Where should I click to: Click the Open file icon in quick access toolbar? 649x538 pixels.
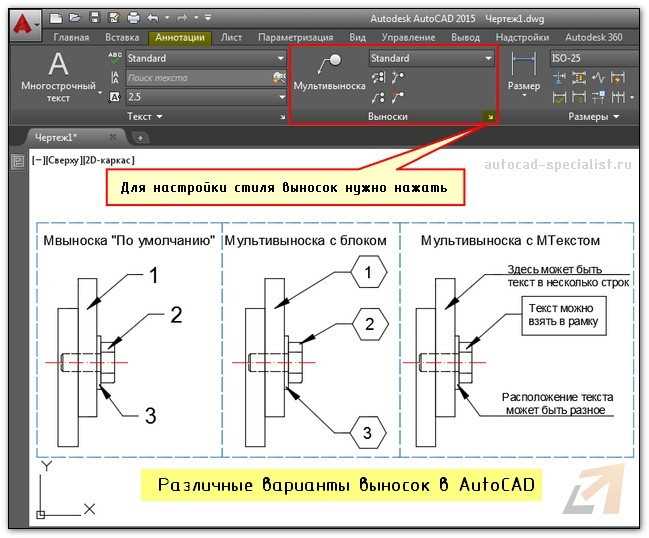tap(75, 18)
